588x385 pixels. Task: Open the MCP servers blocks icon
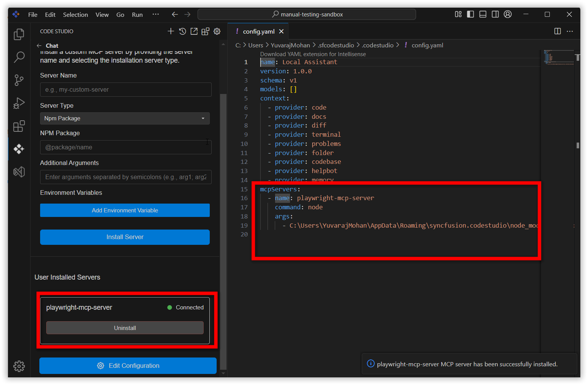[x=206, y=31]
